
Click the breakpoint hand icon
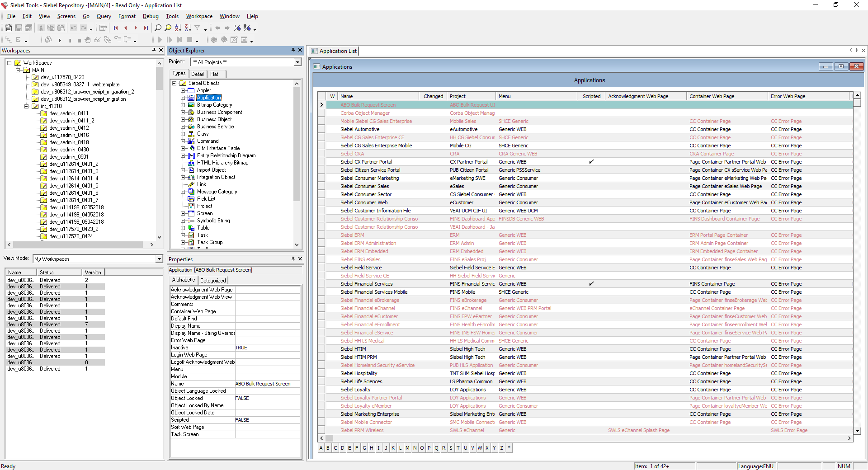click(88, 40)
